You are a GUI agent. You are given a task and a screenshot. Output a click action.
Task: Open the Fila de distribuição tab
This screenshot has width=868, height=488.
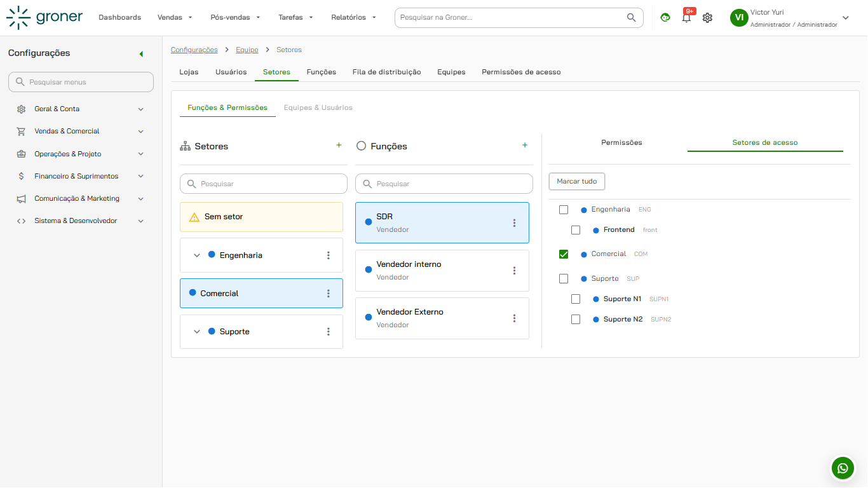pos(387,72)
